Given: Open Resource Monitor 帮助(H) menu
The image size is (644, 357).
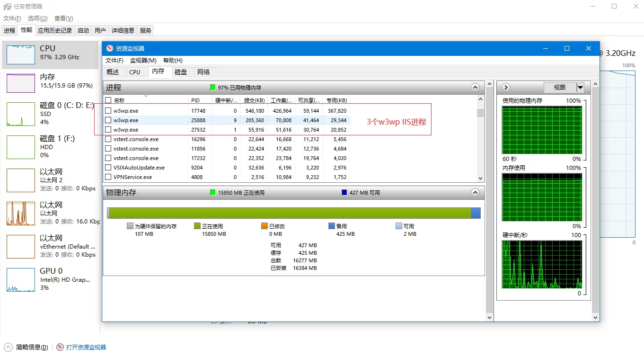Looking at the screenshot, I should pos(172,61).
